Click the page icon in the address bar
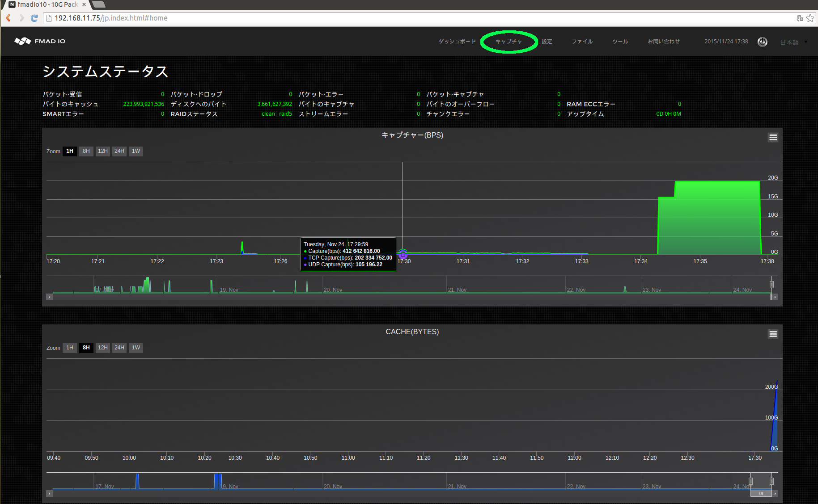818x504 pixels. click(x=48, y=18)
